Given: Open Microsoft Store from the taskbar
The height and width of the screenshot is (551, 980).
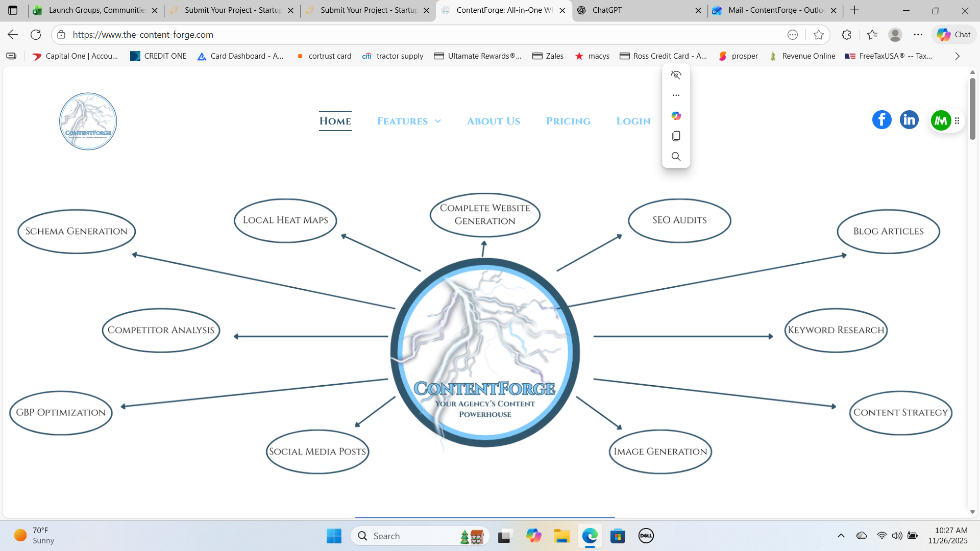Looking at the screenshot, I should point(618,536).
